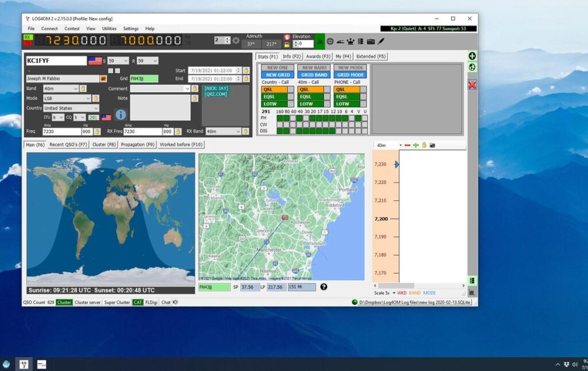Click the crown awards icon in toolbar
Viewport: 588px width, 371px height.
point(350,41)
